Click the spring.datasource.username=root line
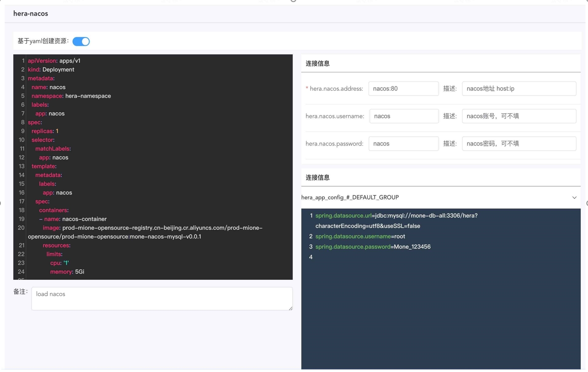Screen dimensions: 588x372 360,236
